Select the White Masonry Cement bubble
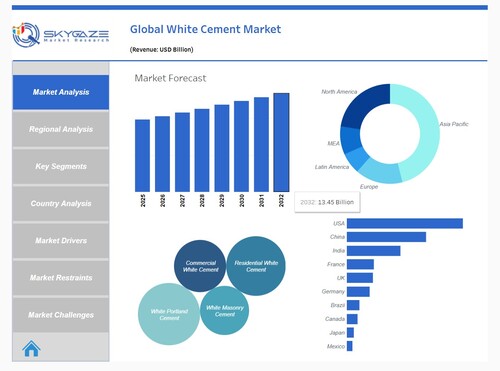 pyautogui.click(x=224, y=310)
